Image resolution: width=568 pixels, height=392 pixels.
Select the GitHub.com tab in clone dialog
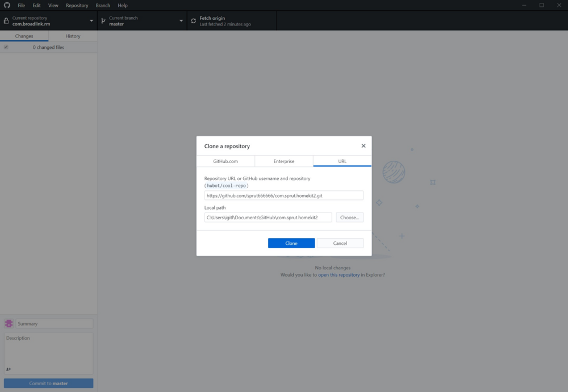point(225,161)
